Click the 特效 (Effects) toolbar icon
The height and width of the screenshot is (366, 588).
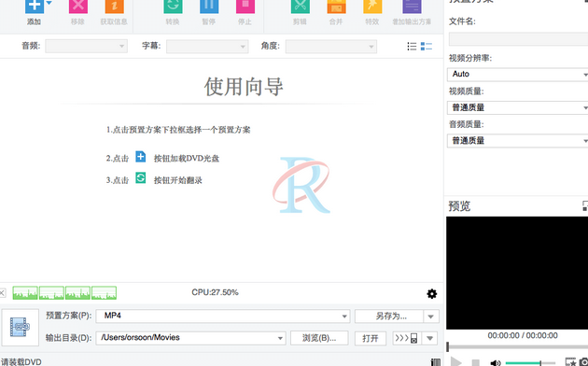[x=372, y=7]
